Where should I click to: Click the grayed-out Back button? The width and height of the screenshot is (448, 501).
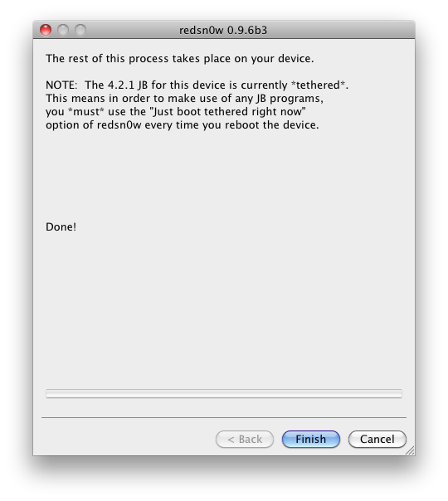click(245, 439)
